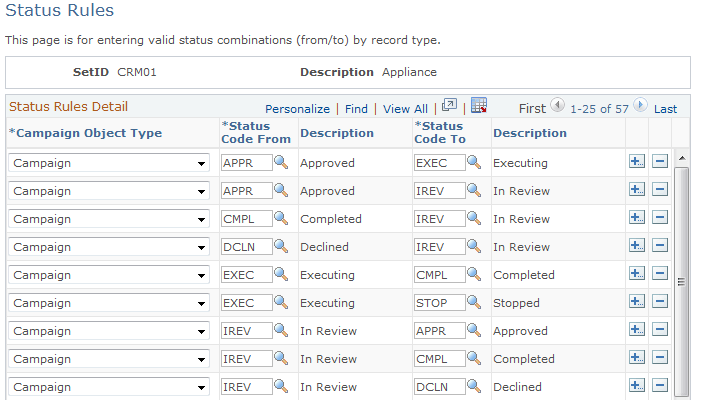The height and width of the screenshot is (400, 701).
Task: Click the Status Code To field in IREV to APPR row
Action: [x=439, y=331]
